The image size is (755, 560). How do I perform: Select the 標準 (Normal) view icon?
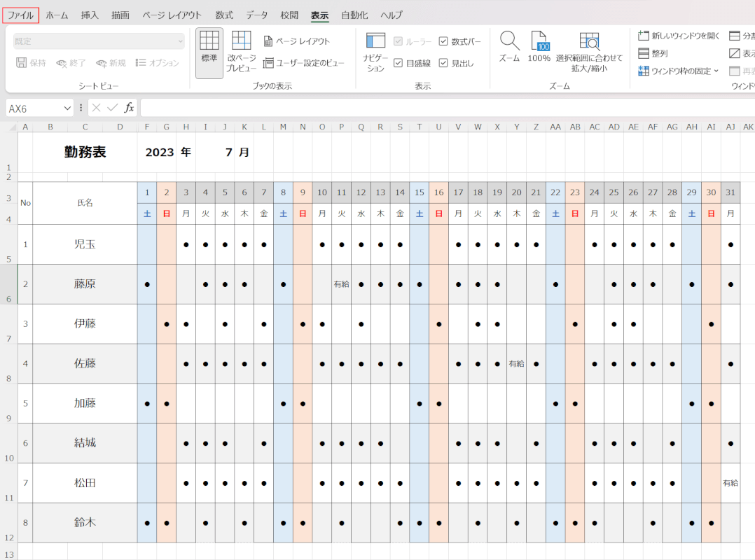(209, 46)
